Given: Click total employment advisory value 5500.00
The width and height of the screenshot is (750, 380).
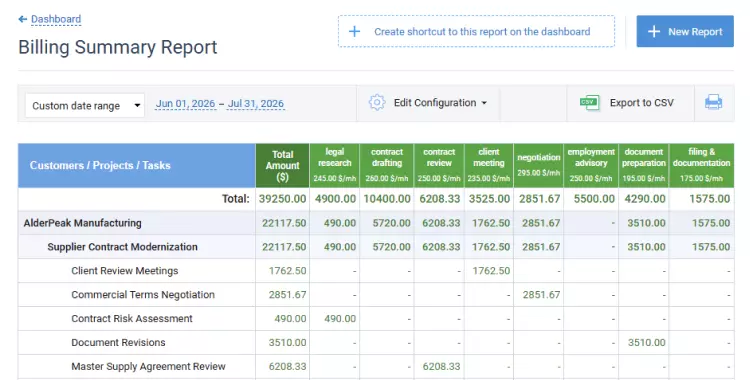Looking at the screenshot, I should point(594,199).
